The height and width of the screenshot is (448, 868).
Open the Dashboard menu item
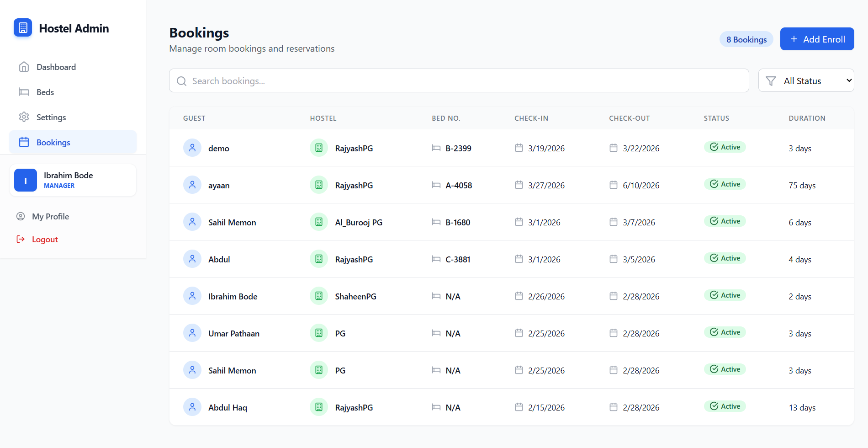(x=56, y=67)
